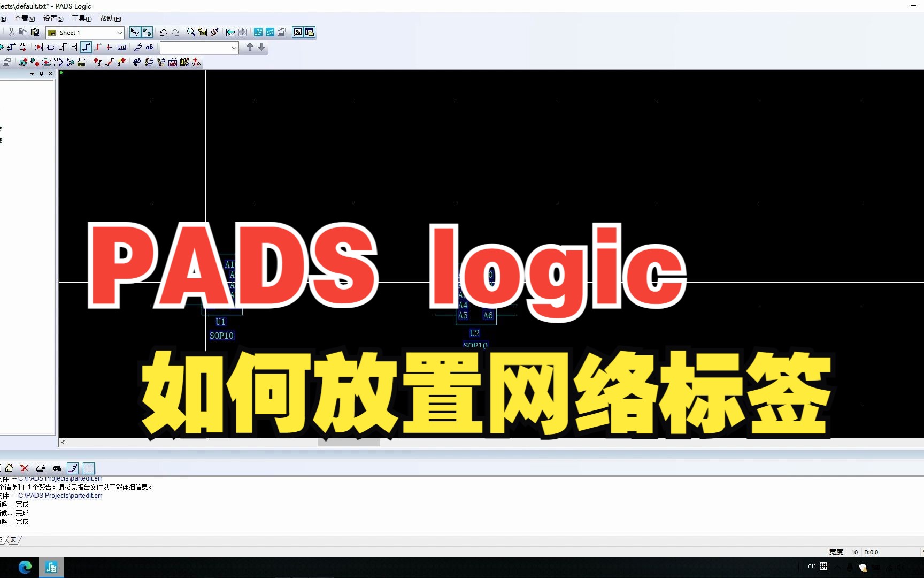This screenshot has height=578, width=924.
Task: Click the Add Part icon
Action: tap(39, 47)
